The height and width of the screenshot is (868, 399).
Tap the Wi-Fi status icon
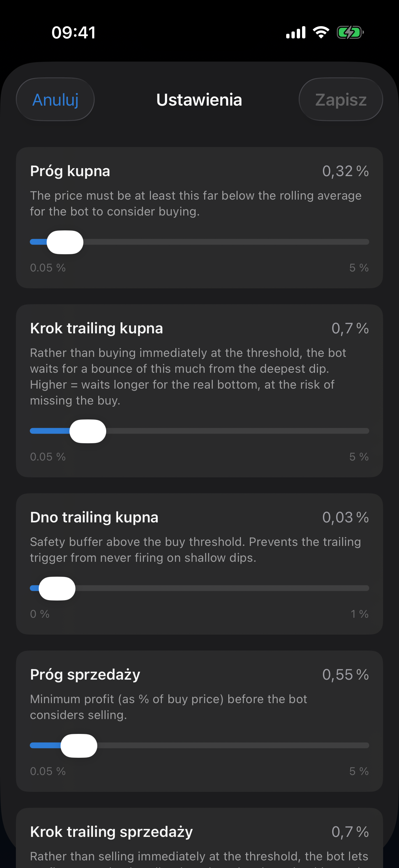pos(321,32)
